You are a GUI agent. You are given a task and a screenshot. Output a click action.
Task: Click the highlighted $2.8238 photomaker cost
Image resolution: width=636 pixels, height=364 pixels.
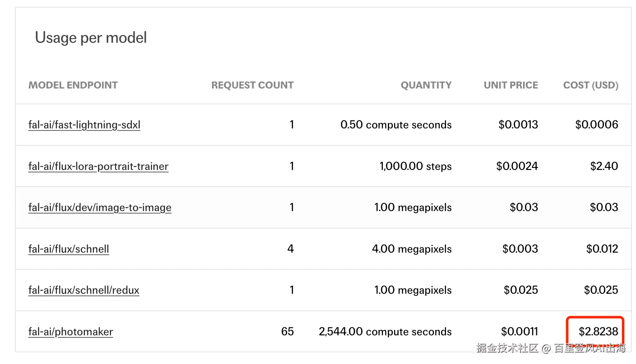click(x=598, y=332)
